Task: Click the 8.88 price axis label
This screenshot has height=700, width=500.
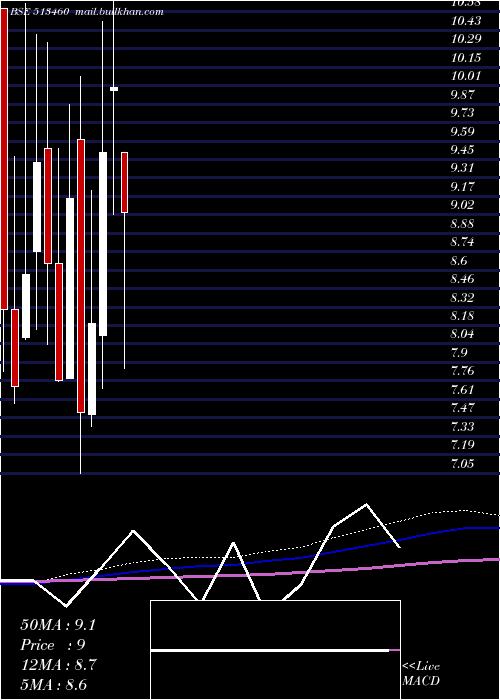Action: (462, 223)
